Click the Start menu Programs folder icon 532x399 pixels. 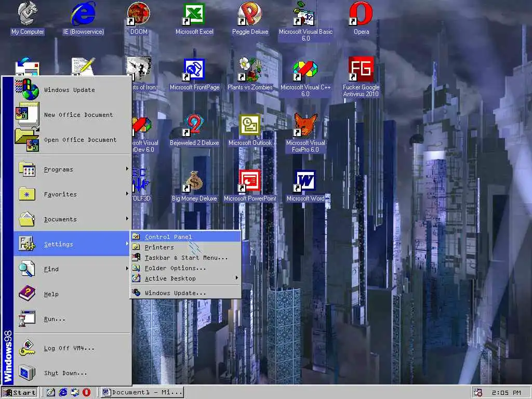[28, 169]
